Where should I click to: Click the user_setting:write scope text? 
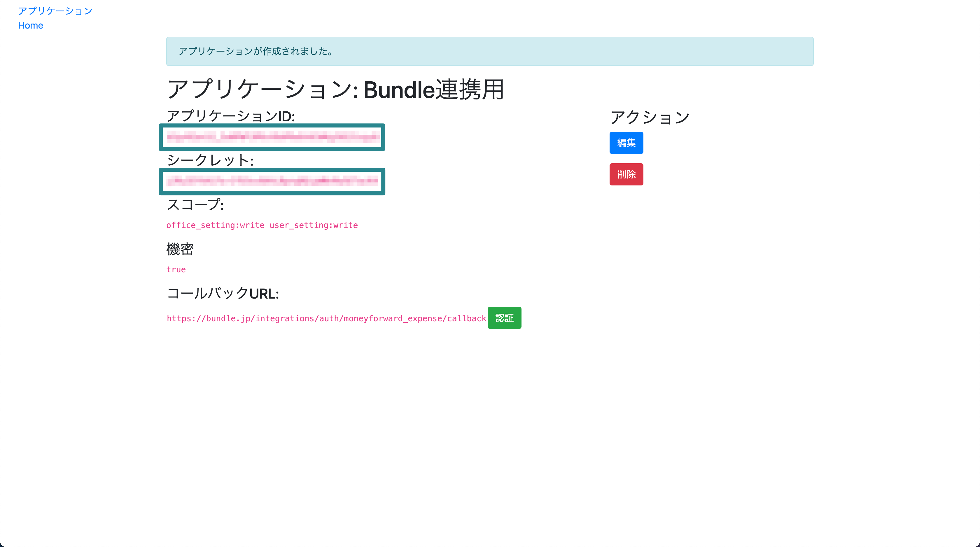pyautogui.click(x=314, y=225)
